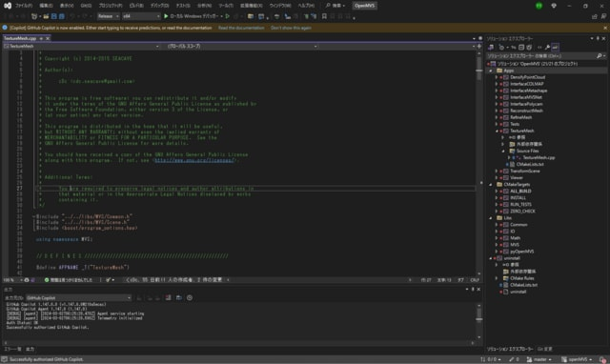The image size is (610, 364).
Task: Collapse the TextureMesh project node
Action: tap(497, 131)
